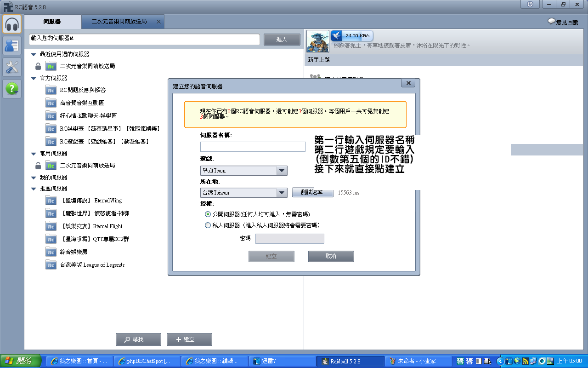Collapse the 推薦伺服器 group
This screenshot has height=368, width=588.
click(34, 189)
